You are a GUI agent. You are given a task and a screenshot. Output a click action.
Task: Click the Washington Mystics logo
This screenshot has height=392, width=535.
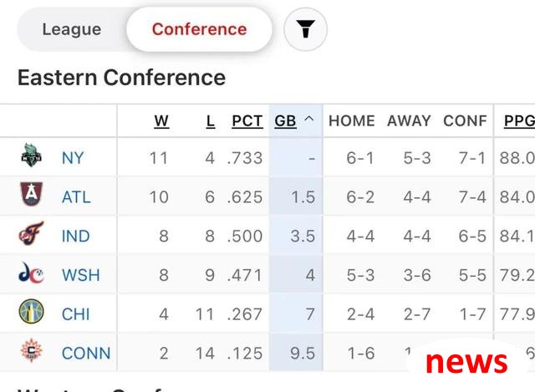(x=31, y=272)
